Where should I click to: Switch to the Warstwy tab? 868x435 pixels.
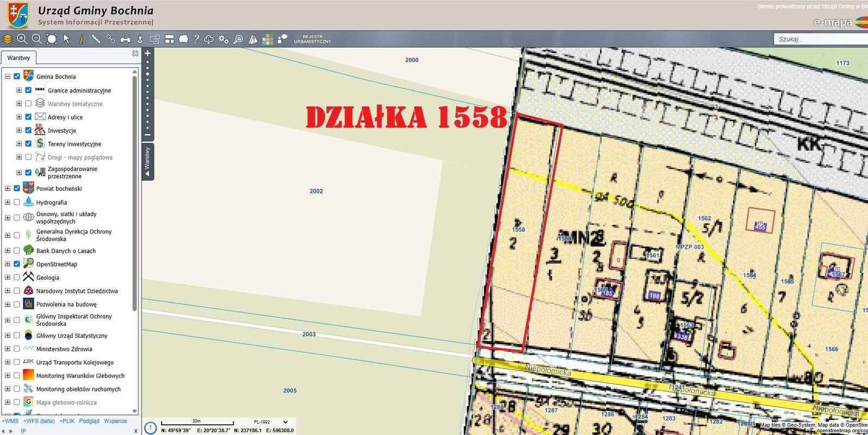point(18,58)
